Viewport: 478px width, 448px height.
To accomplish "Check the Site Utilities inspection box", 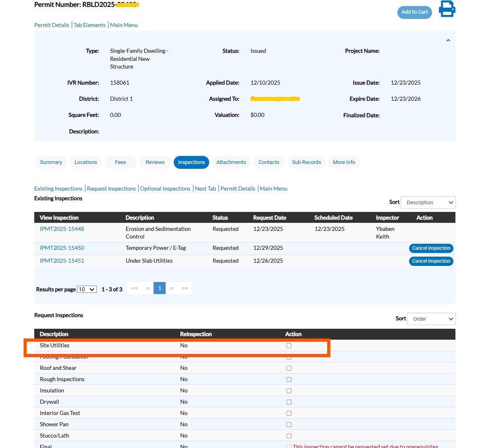I will point(289,346).
